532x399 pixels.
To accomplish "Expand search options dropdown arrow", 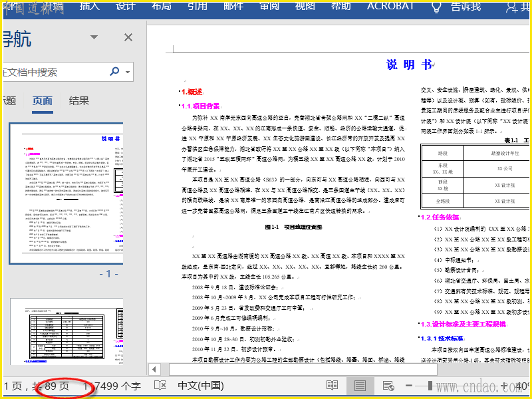I will click(x=128, y=72).
